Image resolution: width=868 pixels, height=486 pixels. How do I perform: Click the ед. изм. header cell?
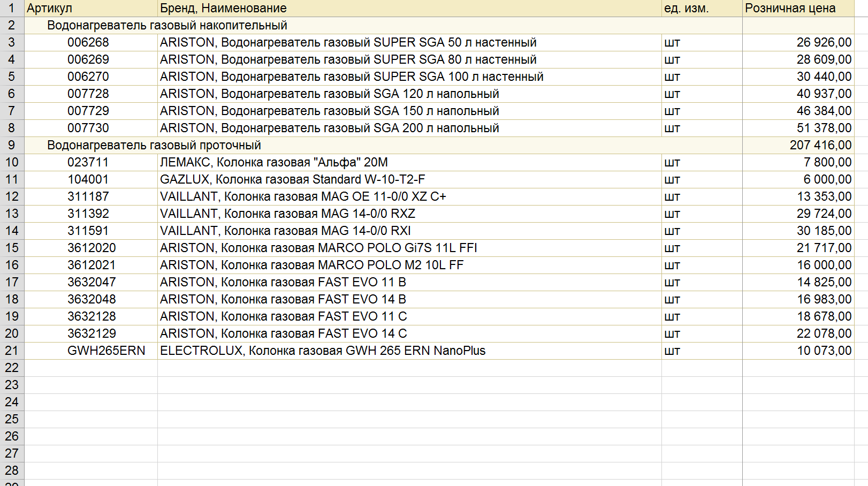[x=702, y=8]
